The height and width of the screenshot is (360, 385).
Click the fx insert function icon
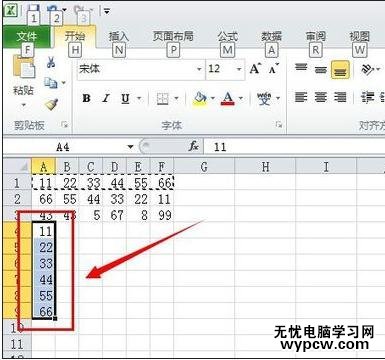pos(193,146)
